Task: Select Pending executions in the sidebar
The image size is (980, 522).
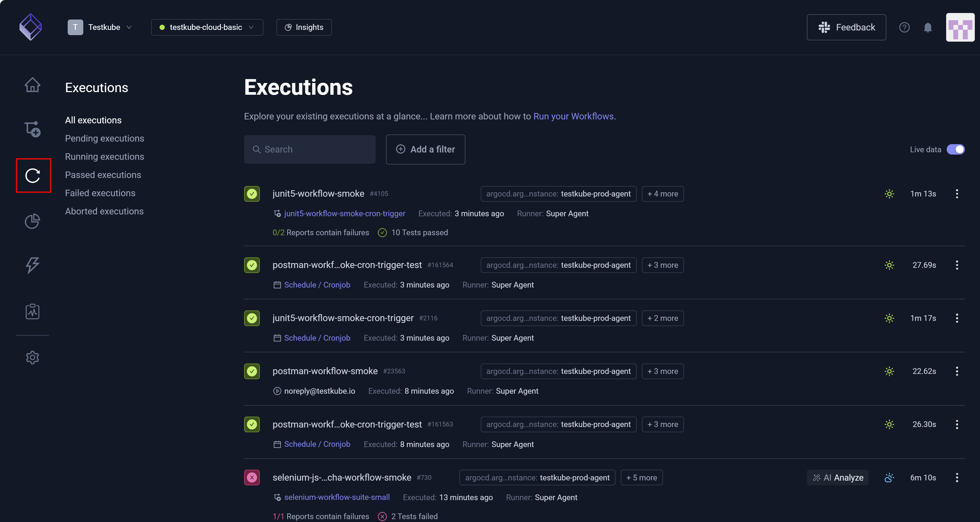Action: 105,138
